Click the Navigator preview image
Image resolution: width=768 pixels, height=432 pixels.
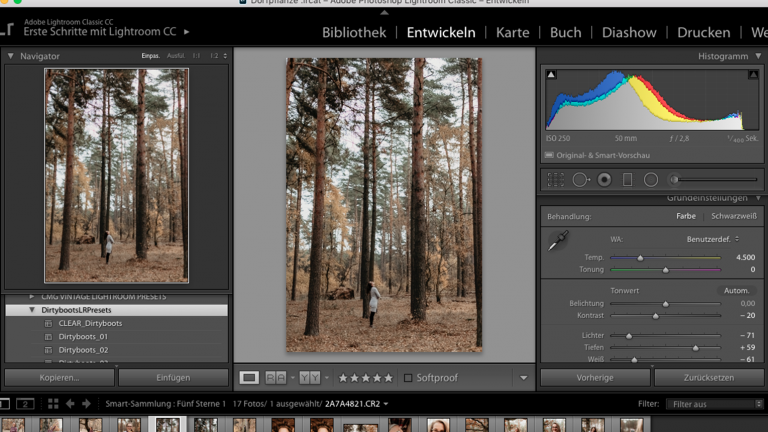(117, 175)
